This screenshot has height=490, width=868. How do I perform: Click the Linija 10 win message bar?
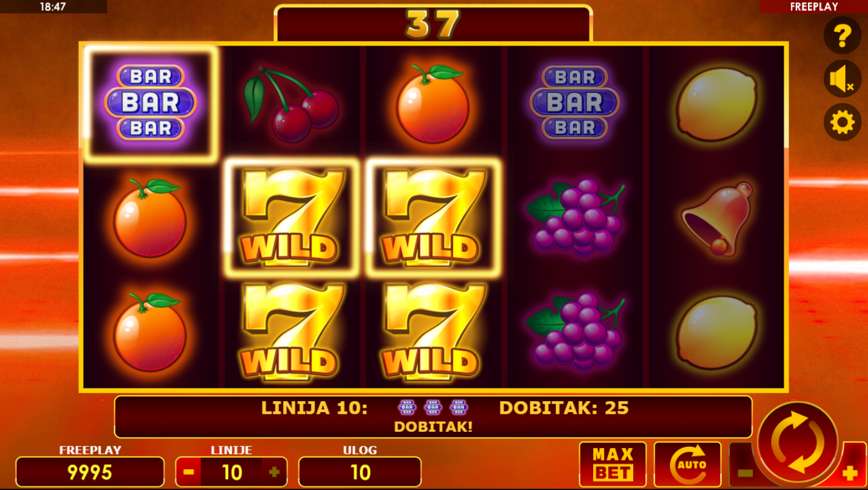coord(433,416)
